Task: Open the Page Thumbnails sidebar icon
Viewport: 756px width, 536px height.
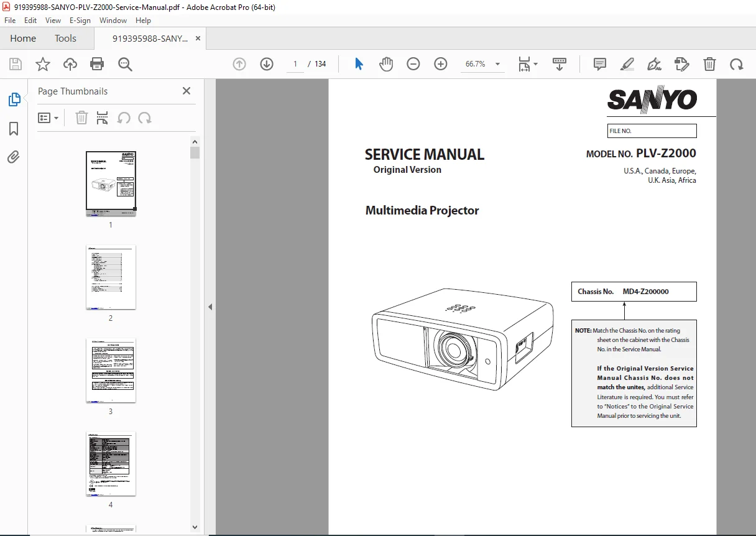Action: tap(14, 99)
